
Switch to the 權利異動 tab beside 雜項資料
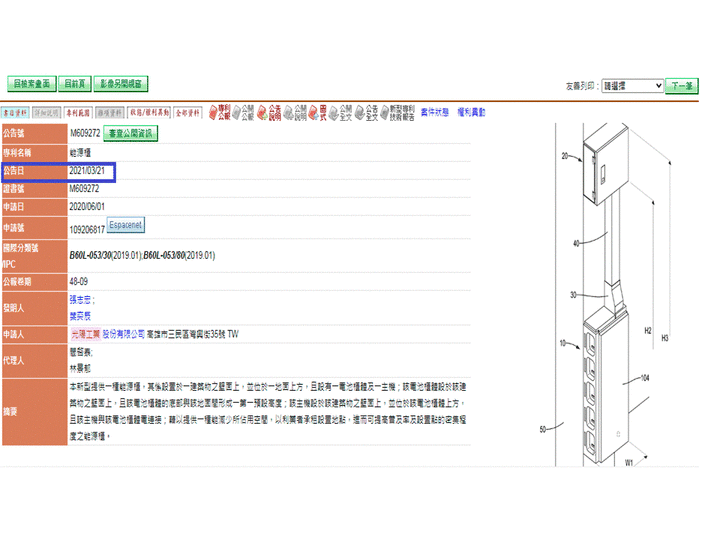(149, 112)
